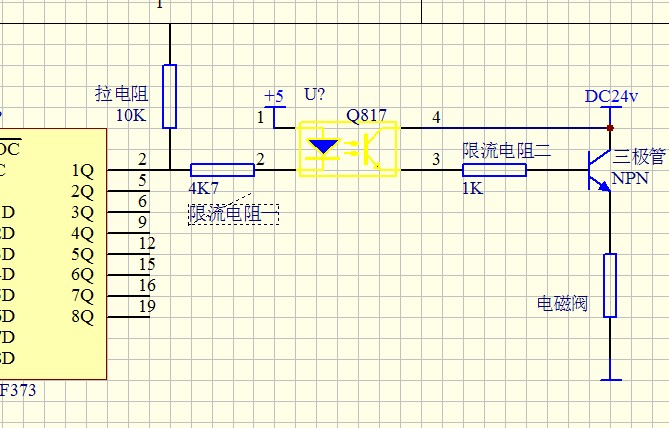669x428 pixels.
Task: Click the 电磁阀 solenoid component symbol
Action: pyautogui.click(x=609, y=285)
